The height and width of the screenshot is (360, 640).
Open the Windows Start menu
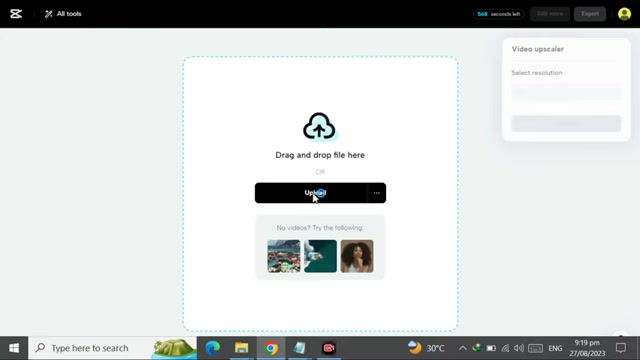pyautogui.click(x=14, y=348)
